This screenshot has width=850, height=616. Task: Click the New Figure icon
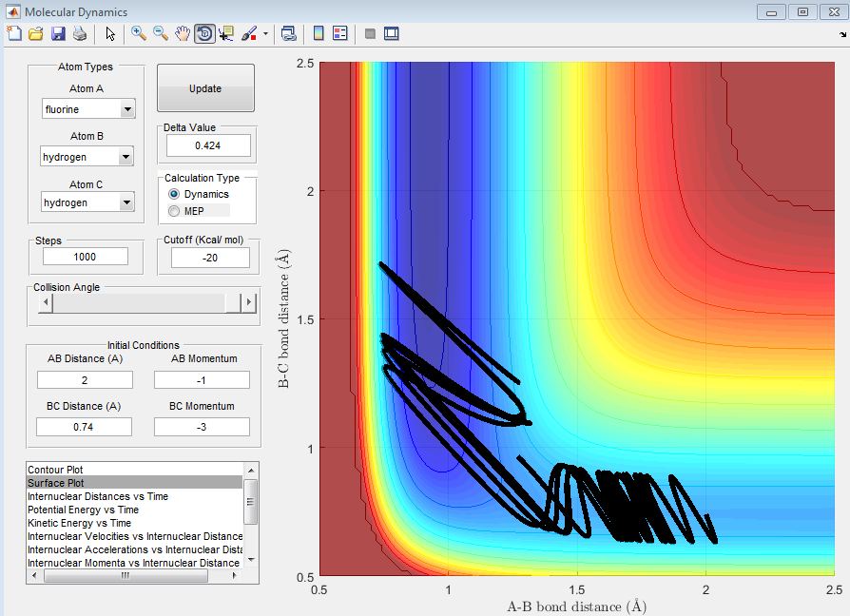[13, 33]
